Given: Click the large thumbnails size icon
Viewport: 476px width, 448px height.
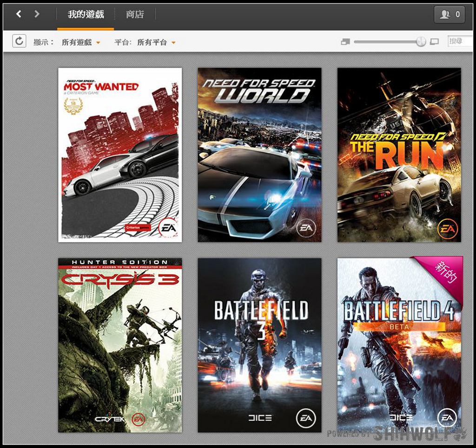Looking at the screenshot, I should click(x=435, y=42).
